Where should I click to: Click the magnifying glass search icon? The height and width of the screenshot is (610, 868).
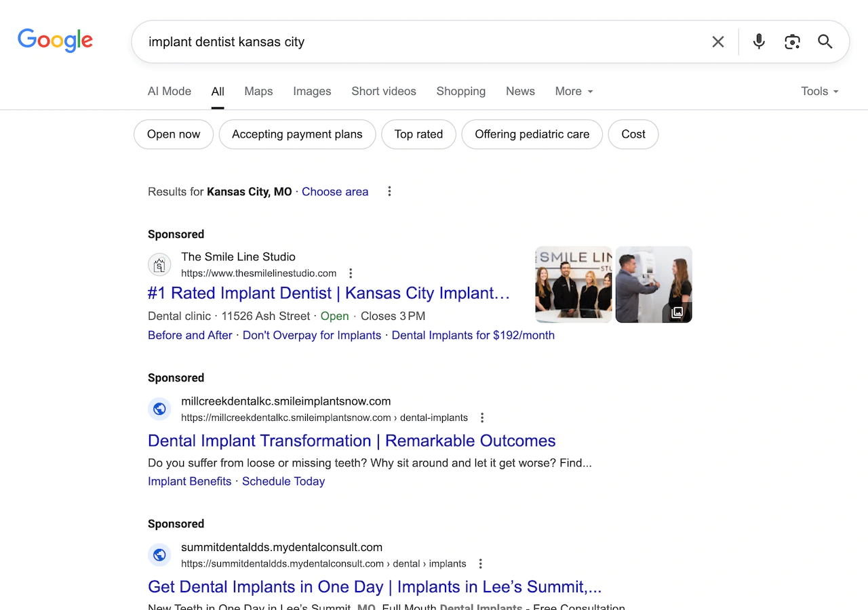click(825, 42)
